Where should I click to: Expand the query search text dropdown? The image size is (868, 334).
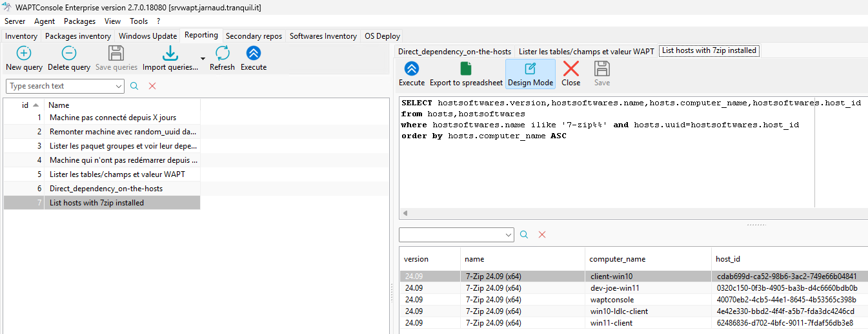pos(119,86)
